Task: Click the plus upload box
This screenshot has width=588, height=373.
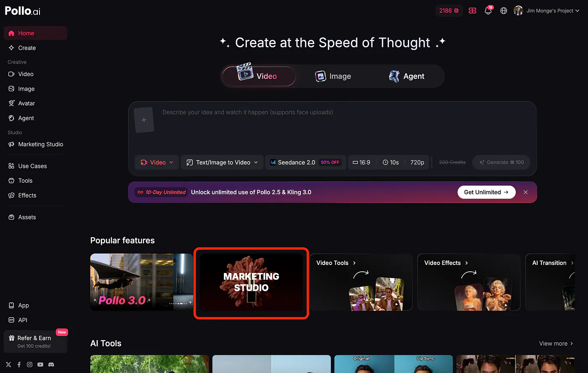Action: pos(144,120)
